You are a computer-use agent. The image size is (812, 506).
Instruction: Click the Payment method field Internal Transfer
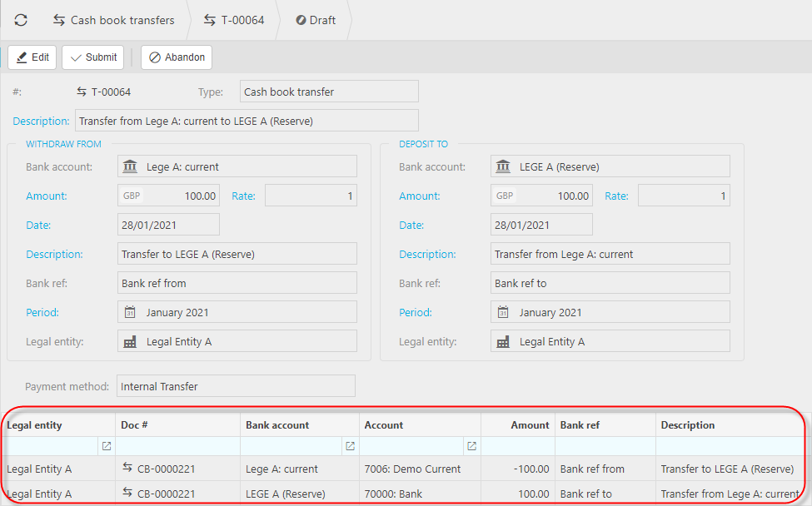tap(236, 386)
